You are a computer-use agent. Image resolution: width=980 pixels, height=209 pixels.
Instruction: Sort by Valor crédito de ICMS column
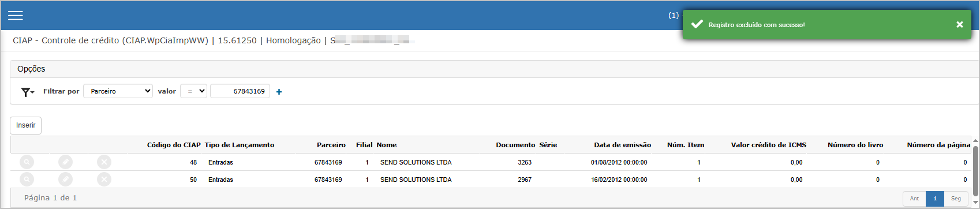(769, 145)
